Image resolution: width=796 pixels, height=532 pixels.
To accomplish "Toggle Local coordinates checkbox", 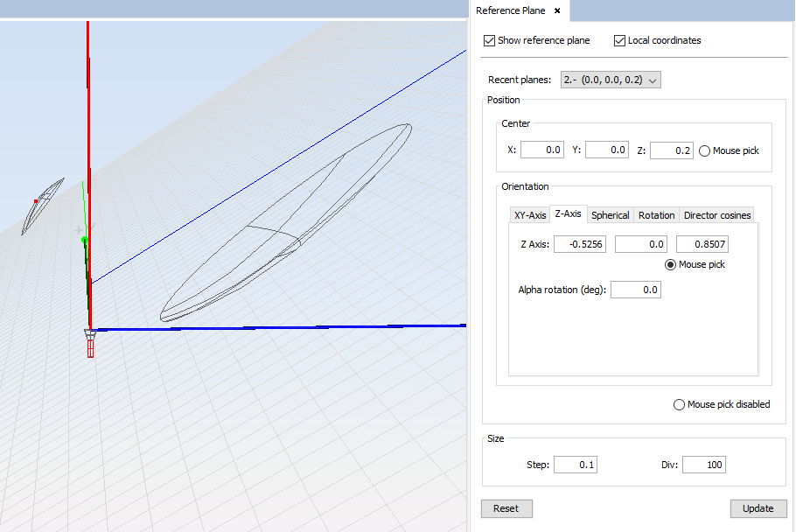I will [x=620, y=40].
